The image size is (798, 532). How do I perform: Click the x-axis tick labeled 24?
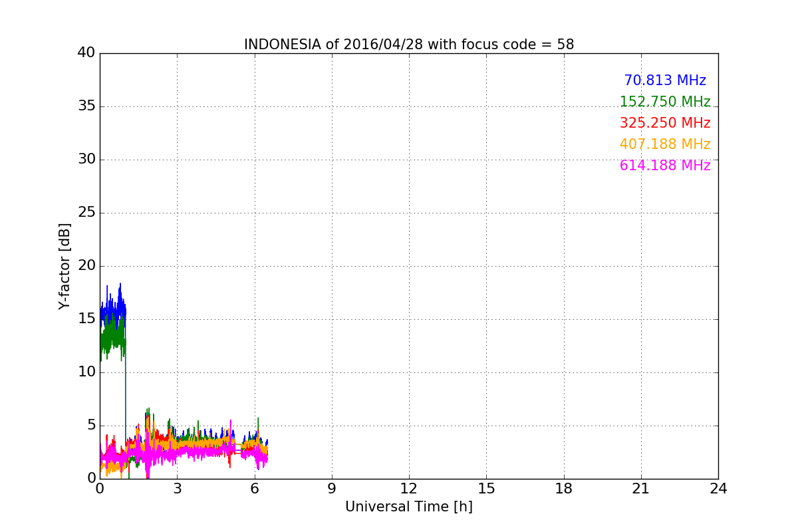718,489
